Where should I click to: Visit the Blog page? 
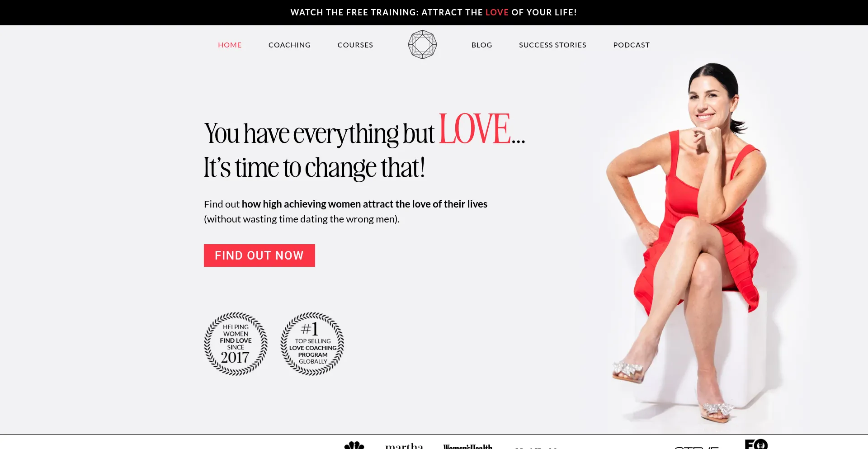click(x=481, y=45)
